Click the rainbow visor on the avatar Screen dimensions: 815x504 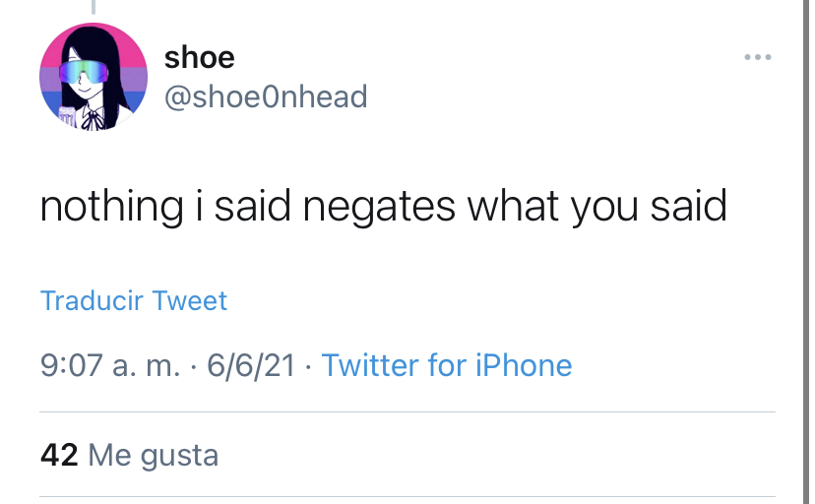[84, 72]
